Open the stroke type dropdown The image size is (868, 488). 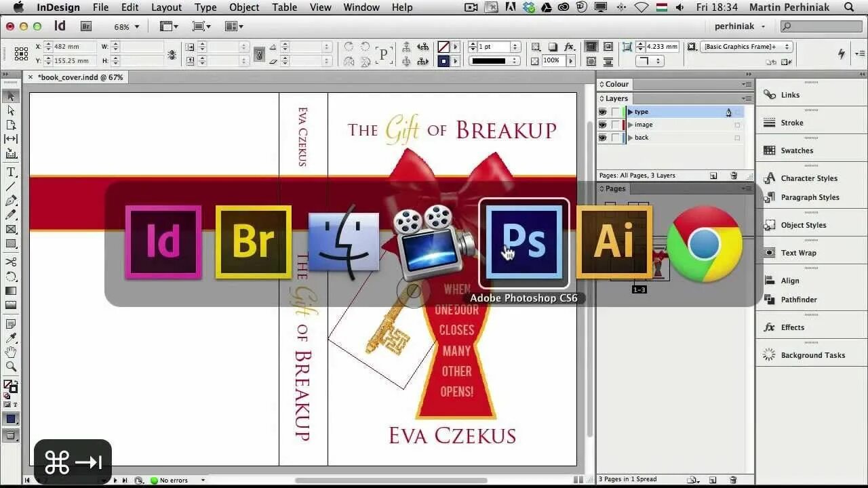pyautogui.click(x=494, y=61)
